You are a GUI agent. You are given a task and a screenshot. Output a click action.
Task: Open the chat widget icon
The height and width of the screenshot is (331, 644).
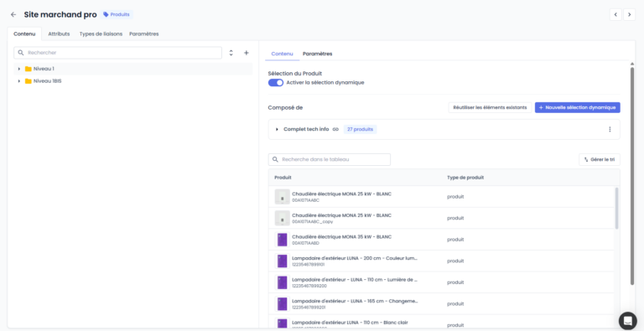coord(627,321)
